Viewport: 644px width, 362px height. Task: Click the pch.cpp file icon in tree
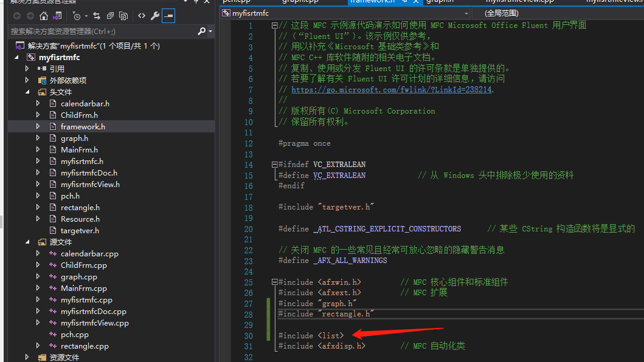53,335
